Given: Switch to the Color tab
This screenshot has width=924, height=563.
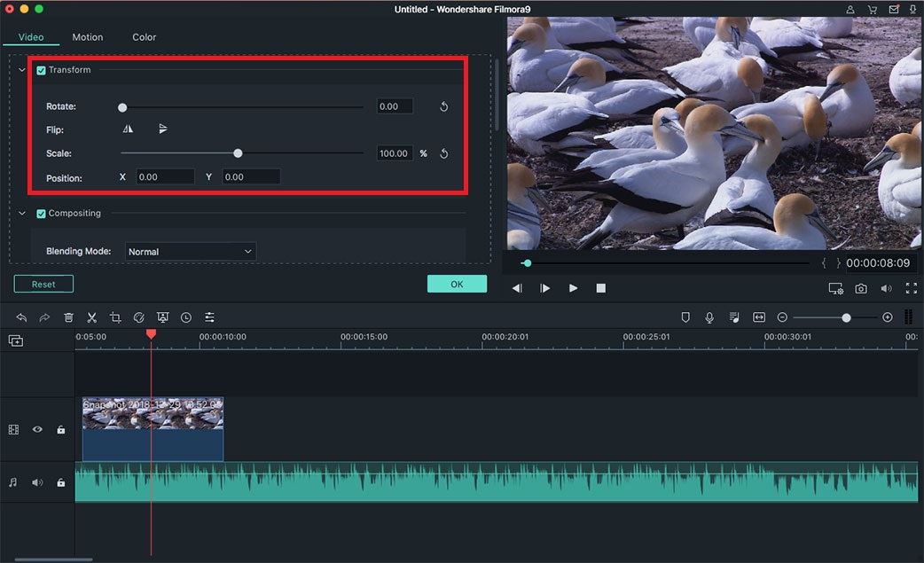Looking at the screenshot, I should (144, 37).
